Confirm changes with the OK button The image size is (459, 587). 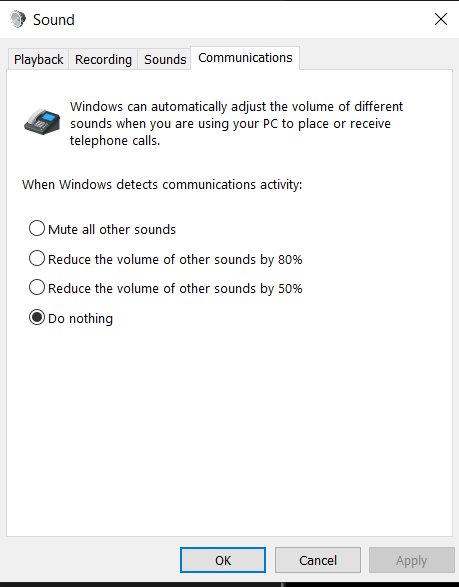[x=223, y=560]
